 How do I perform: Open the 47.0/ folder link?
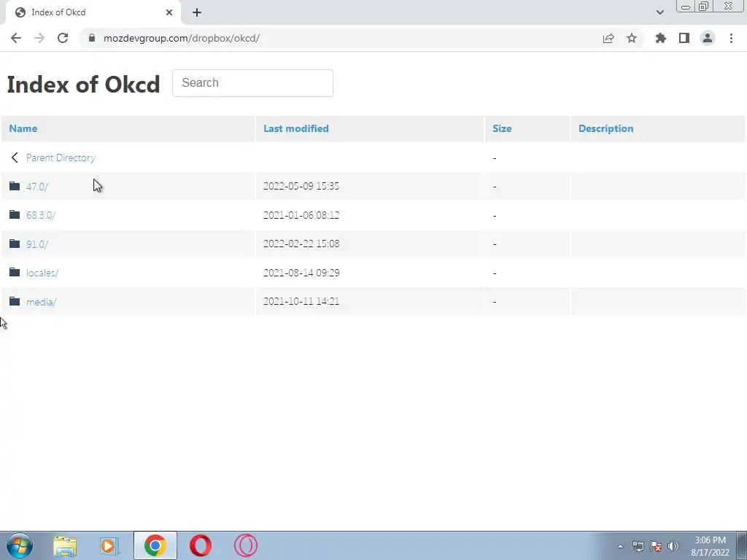pos(37,186)
